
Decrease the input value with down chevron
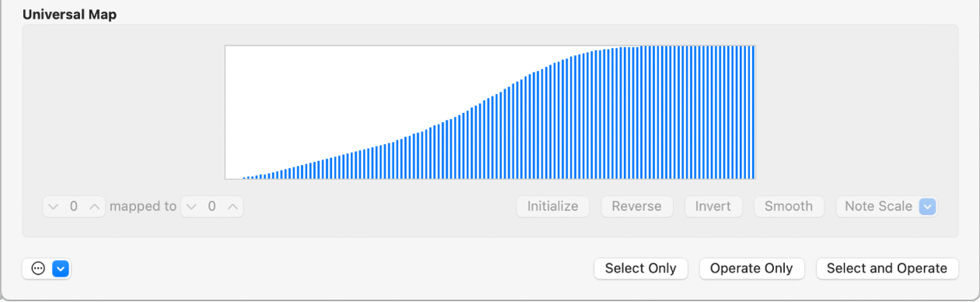click(54, 207)
